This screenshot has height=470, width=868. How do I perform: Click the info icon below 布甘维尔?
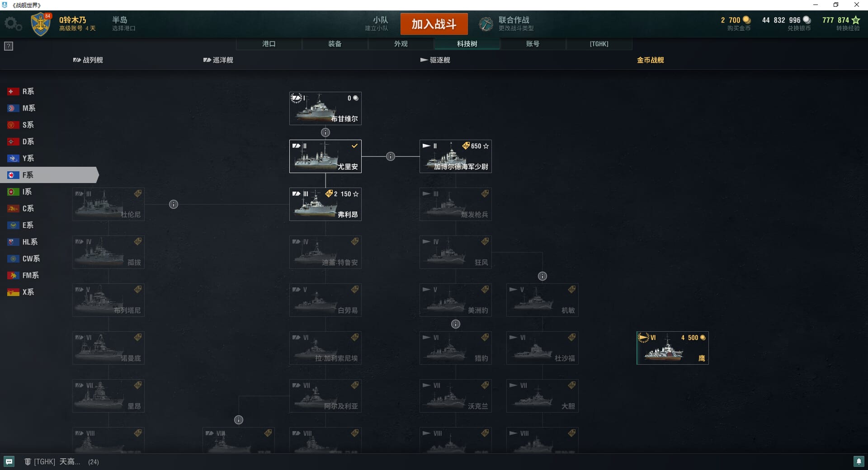pos(325,132)
